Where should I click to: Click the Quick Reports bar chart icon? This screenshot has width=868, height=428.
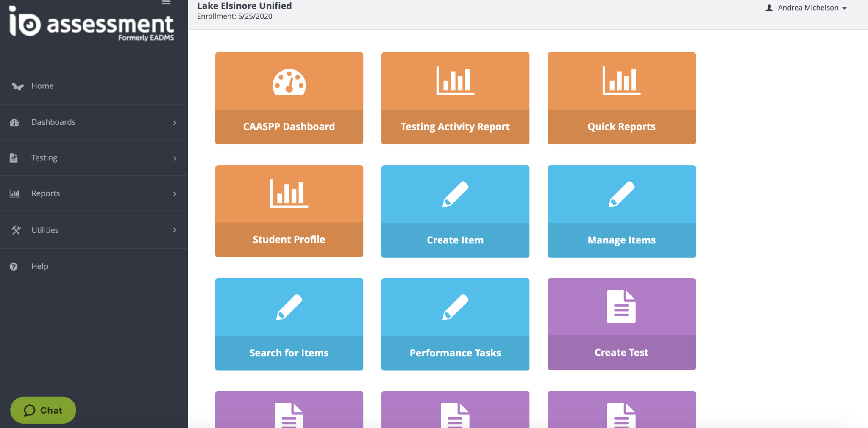(621, 81)
